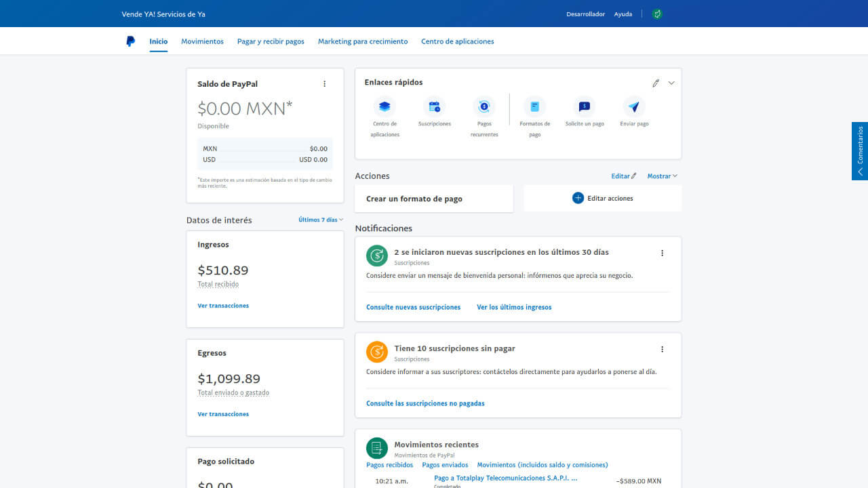Viewport: 868px width, 488px height.
Task: Click Ver transacciones under Egresos
Action: 223,414
